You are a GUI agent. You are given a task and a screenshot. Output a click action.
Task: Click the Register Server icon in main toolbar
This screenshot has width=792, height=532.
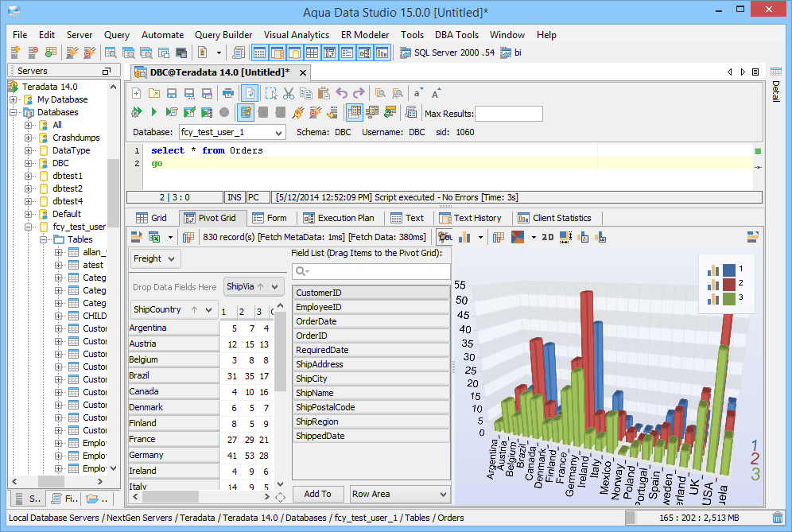(x=15, y=52)
